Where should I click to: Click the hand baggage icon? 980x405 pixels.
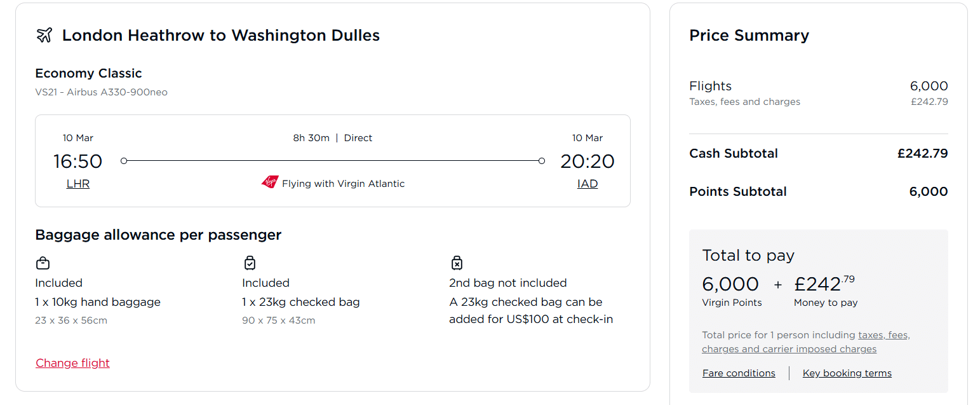(x=43, y=263)
